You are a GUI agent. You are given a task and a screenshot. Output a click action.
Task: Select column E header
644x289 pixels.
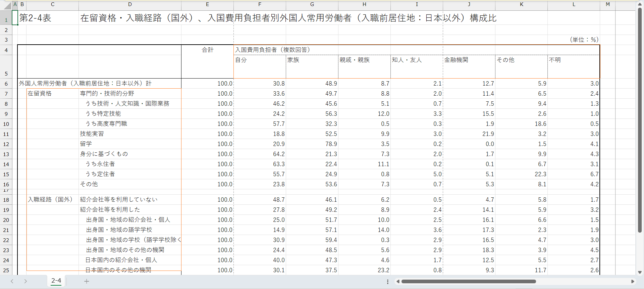[x=207, y=4]
